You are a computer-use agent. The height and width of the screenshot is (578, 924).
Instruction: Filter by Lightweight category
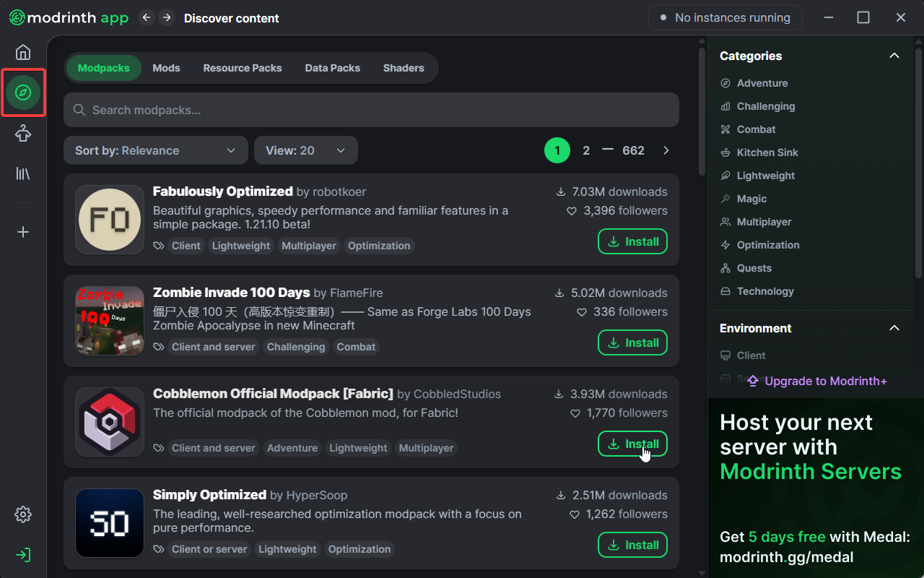[757, 176]
